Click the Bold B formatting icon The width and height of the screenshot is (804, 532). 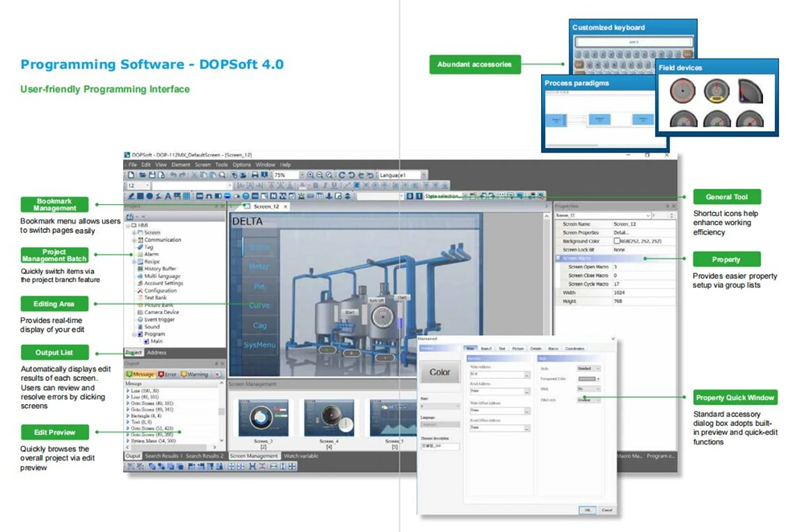315,186
